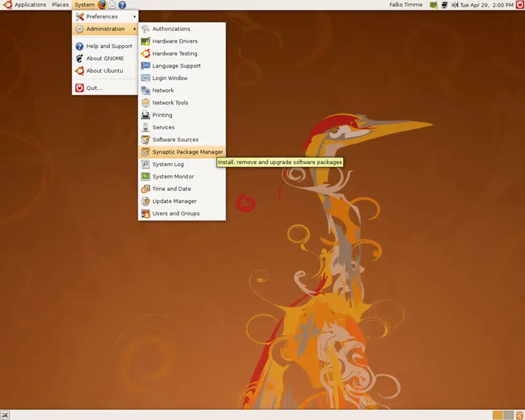Open the System Log label

[x=168, y=165]
